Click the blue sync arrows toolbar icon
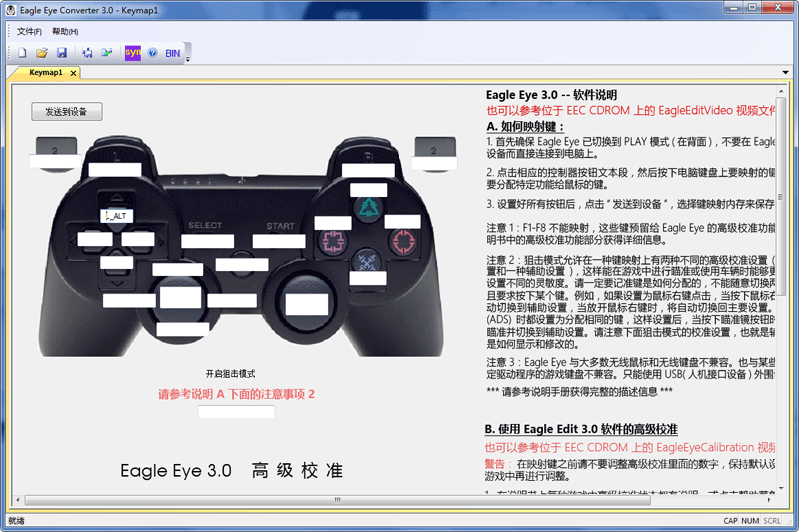Screen dimensions: 799x532 point(87,53)
